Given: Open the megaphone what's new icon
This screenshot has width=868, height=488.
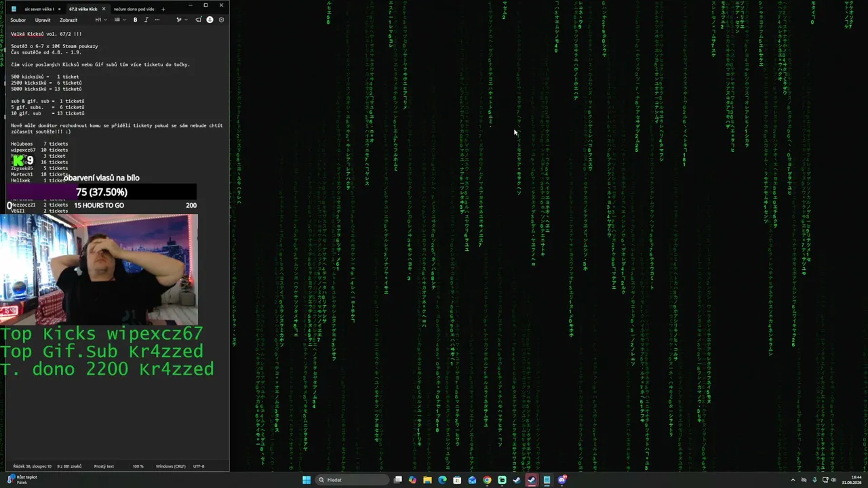Looking at the screenshot, I should pos(199,20).
